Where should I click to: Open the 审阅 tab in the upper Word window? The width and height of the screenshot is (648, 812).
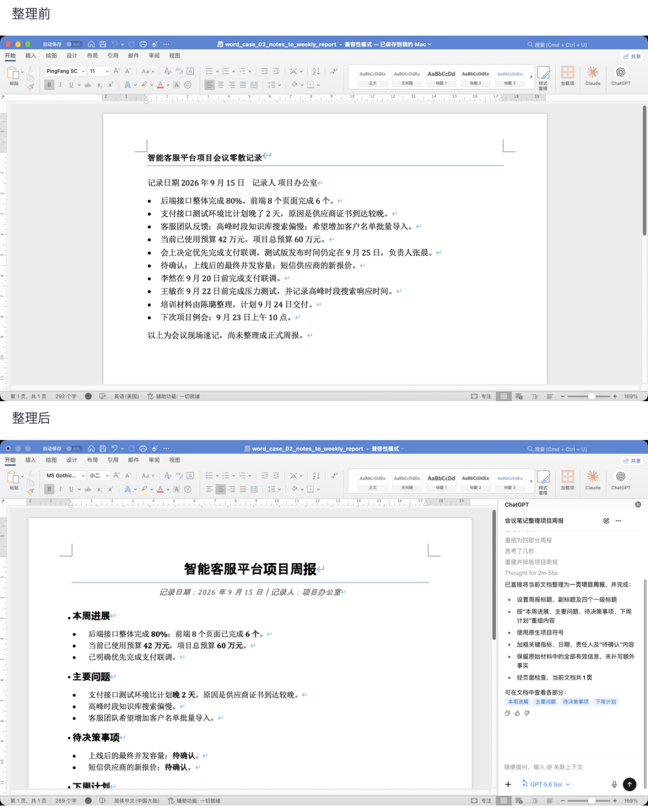154,56
